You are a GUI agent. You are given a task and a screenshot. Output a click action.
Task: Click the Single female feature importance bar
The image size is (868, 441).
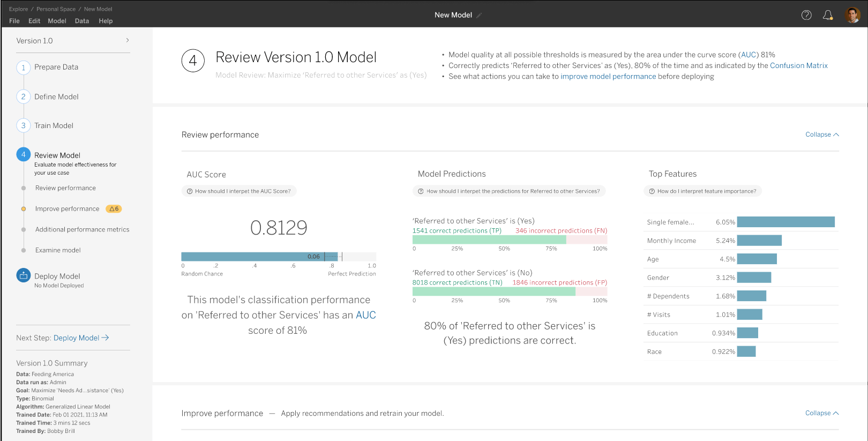point(785,222)
